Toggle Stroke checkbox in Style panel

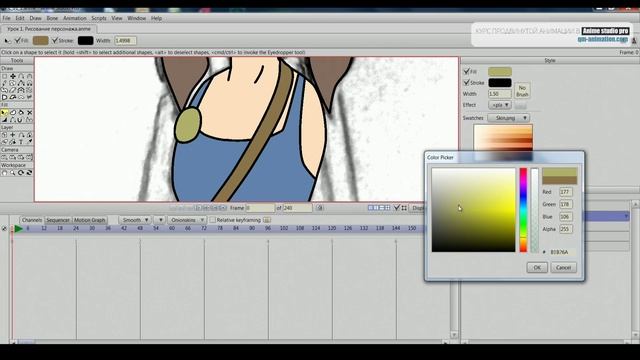[x=467, y=82]
